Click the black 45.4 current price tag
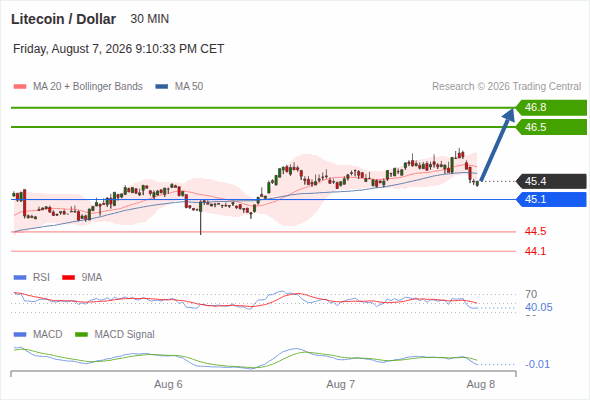 551,181
